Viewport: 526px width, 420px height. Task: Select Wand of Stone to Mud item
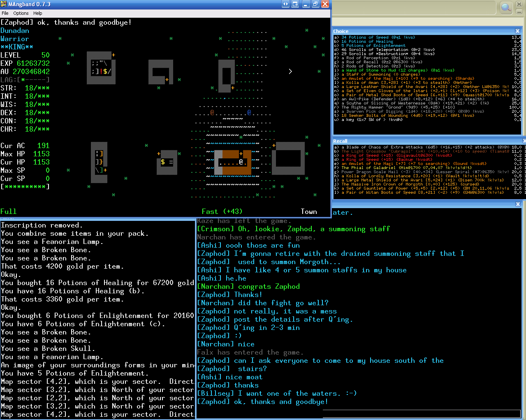tap(427, 70)
